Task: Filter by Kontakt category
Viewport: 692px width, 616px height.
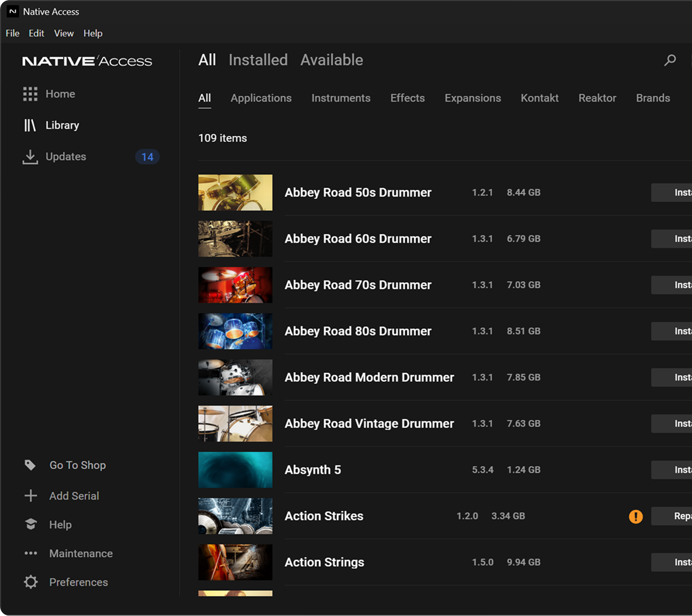Action: [539, 98]
